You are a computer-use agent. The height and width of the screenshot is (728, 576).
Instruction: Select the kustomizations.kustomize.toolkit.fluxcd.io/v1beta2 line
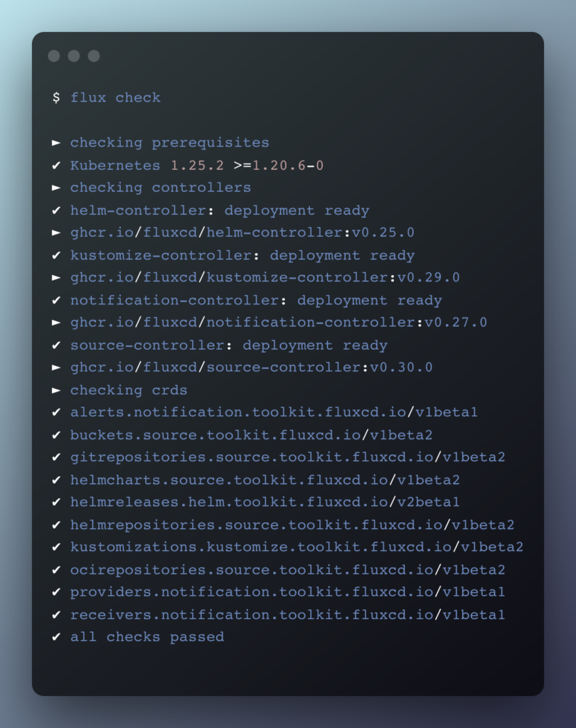click(297, 547)
